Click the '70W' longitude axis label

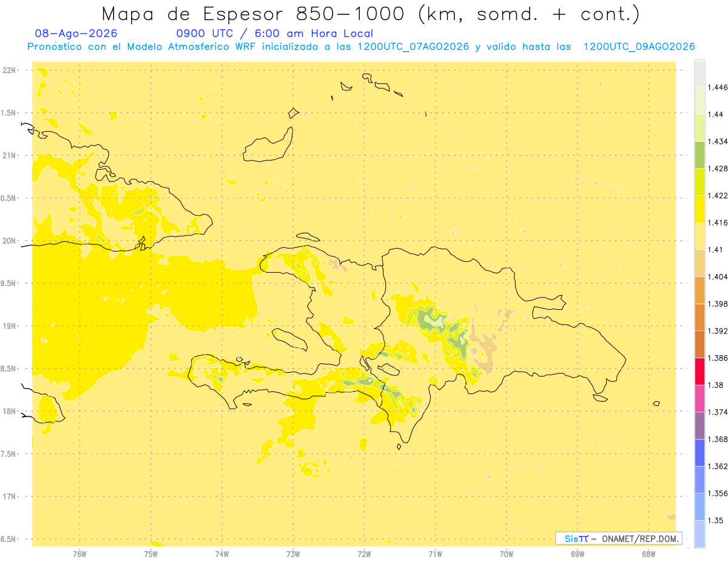click(507, 554)
